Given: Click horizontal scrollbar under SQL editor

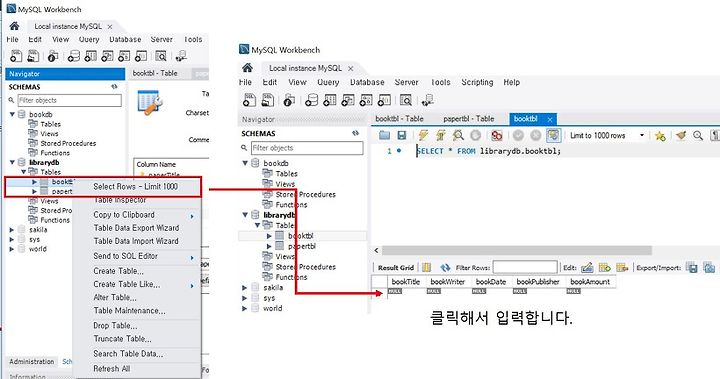Looking at the screenshot, I should click(517, 250).
